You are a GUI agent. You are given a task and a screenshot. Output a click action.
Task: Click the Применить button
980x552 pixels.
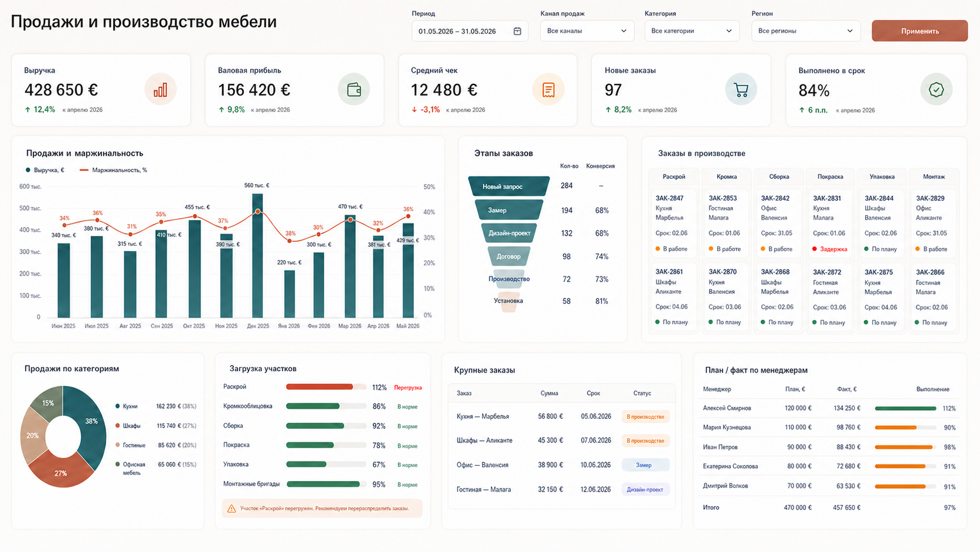coord(920,31)
